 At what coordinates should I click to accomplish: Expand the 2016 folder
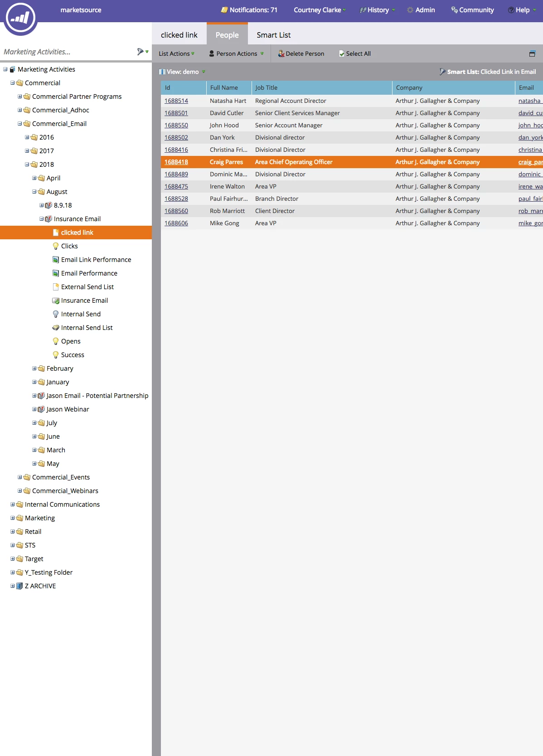pyautogui.click(x=27, y=137)
